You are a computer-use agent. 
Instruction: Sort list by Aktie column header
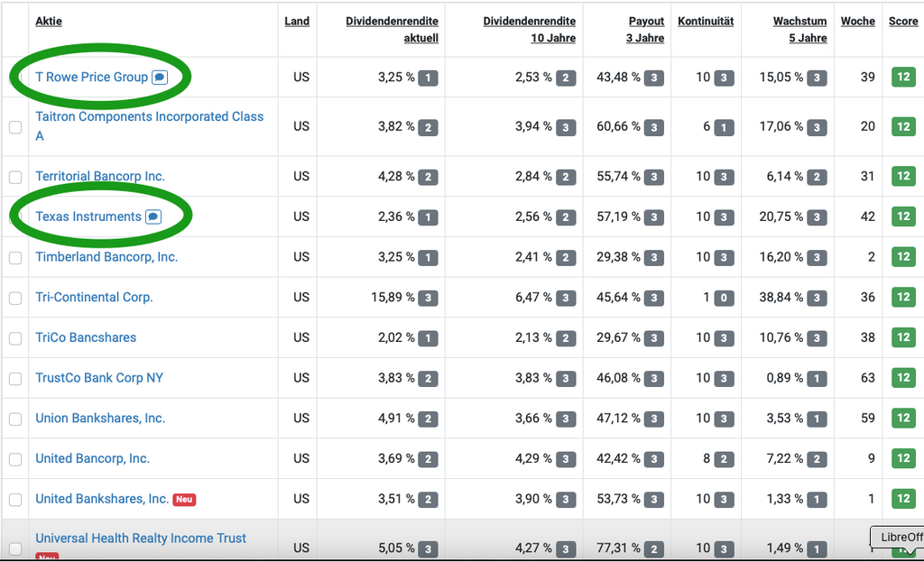click(49, 21)
